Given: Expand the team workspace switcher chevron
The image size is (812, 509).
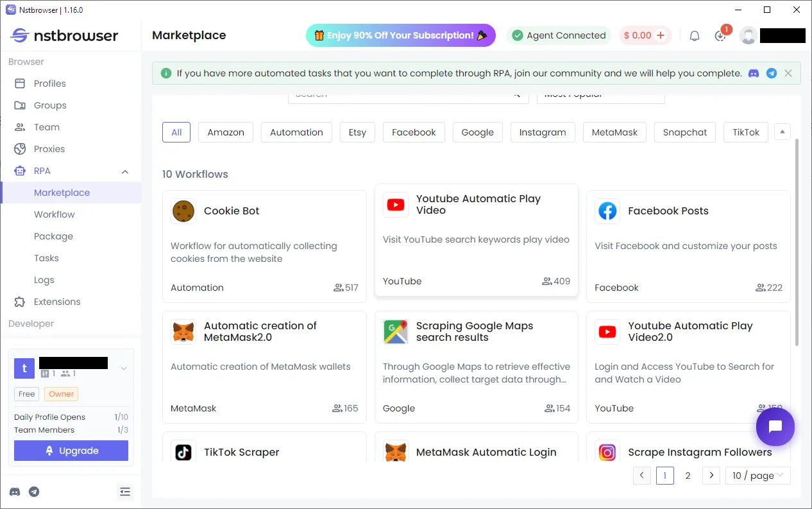Looking at the screenshot, I should coord(124,368).
